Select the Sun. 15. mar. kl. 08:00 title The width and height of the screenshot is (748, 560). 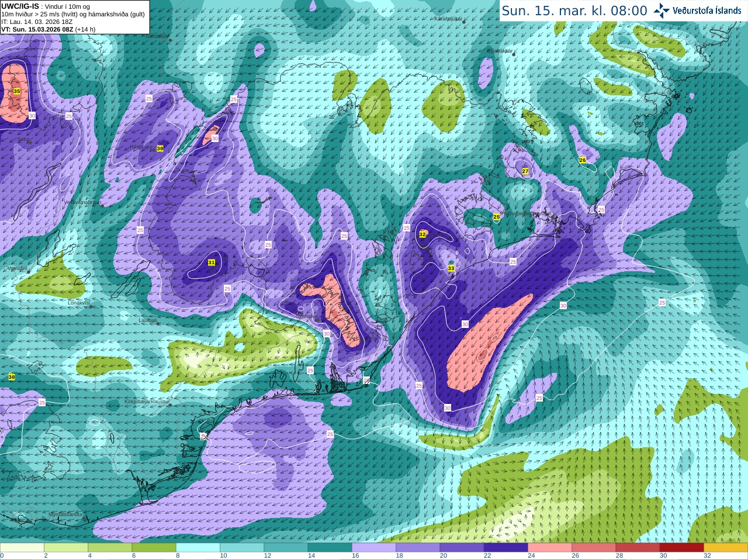pos(574,11)
